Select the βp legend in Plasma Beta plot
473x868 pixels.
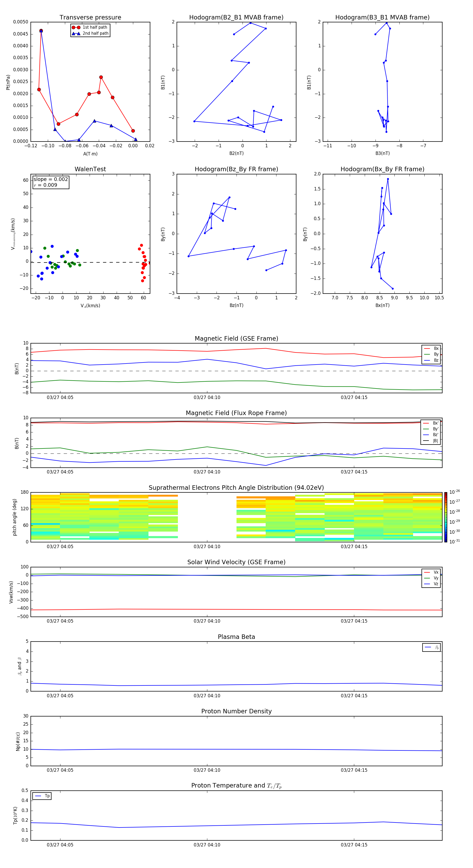tap(431, 647)
